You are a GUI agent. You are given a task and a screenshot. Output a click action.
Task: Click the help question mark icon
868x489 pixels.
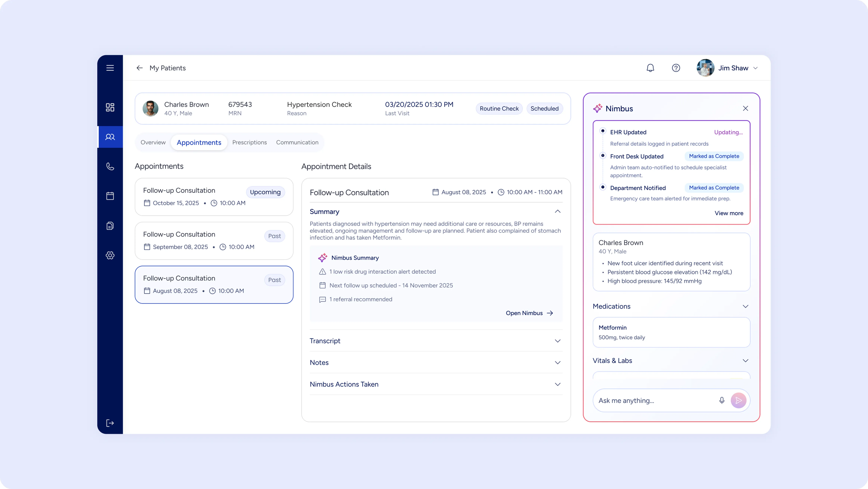(x=676, y=68)
